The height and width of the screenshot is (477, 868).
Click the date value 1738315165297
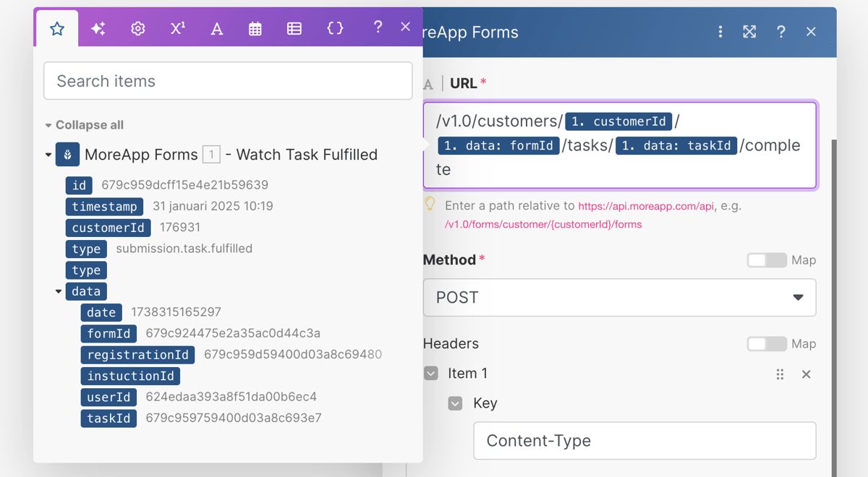[176, 312]
